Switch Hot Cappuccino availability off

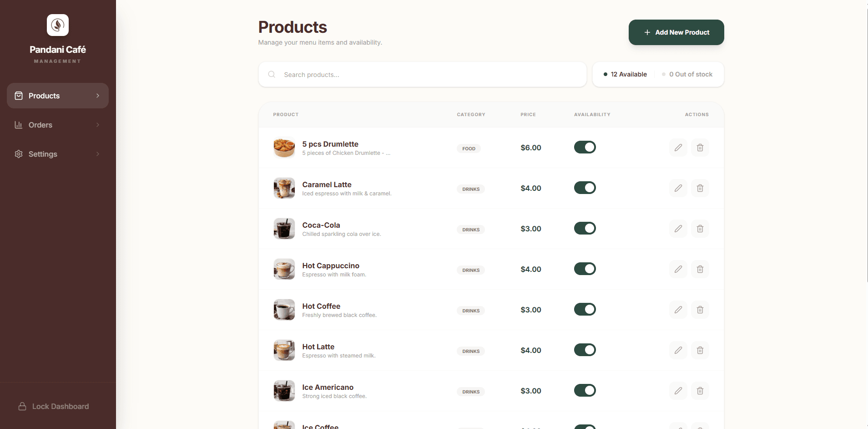click(585, 269)
